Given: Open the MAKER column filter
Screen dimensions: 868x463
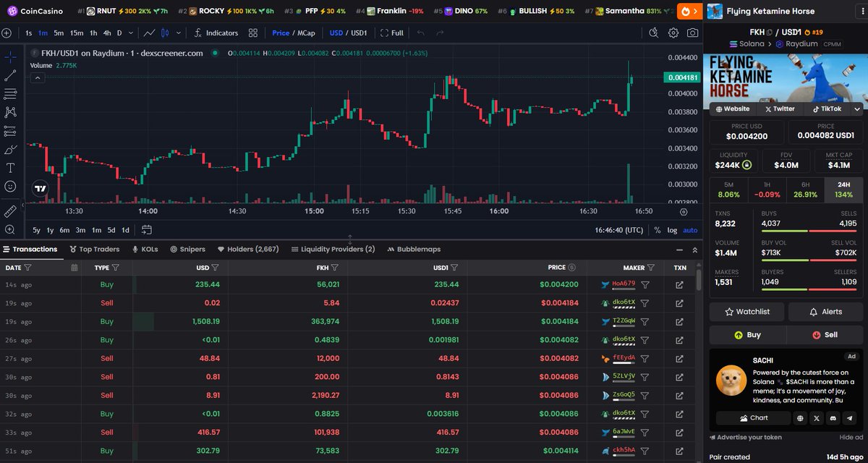Looking at the screenshot, I should pos(651,268).
